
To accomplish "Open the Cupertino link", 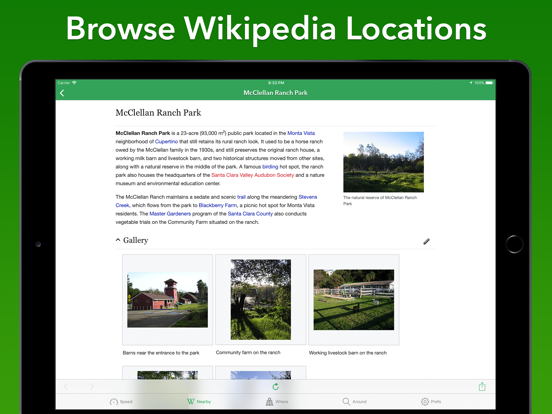I will click(166, 142).
